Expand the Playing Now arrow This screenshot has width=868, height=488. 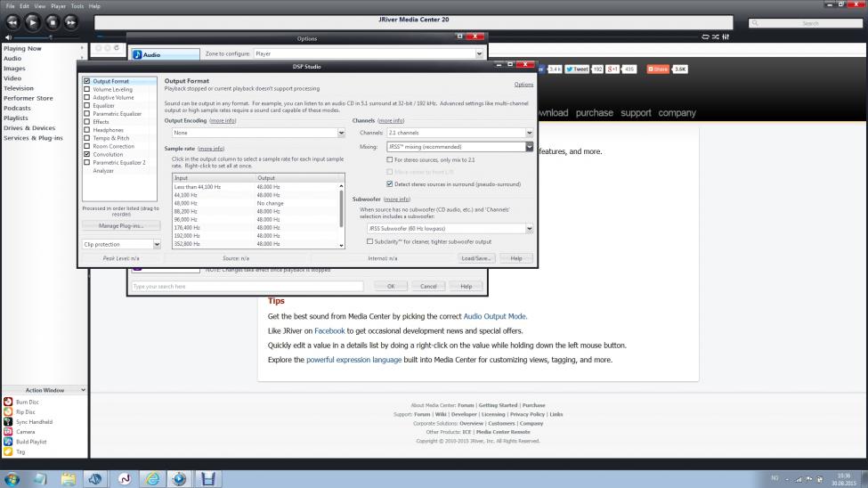82,49
